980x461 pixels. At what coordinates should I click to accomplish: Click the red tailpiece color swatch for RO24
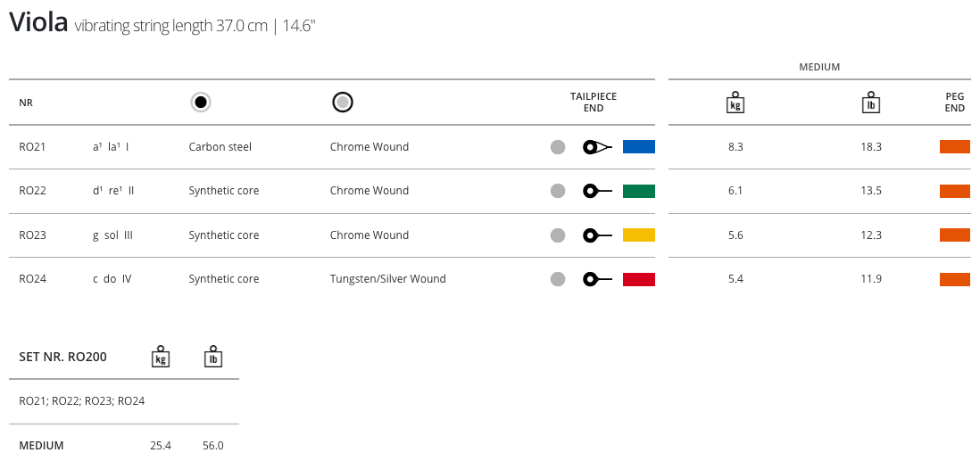pyautogui.click(x=639, y=279)
